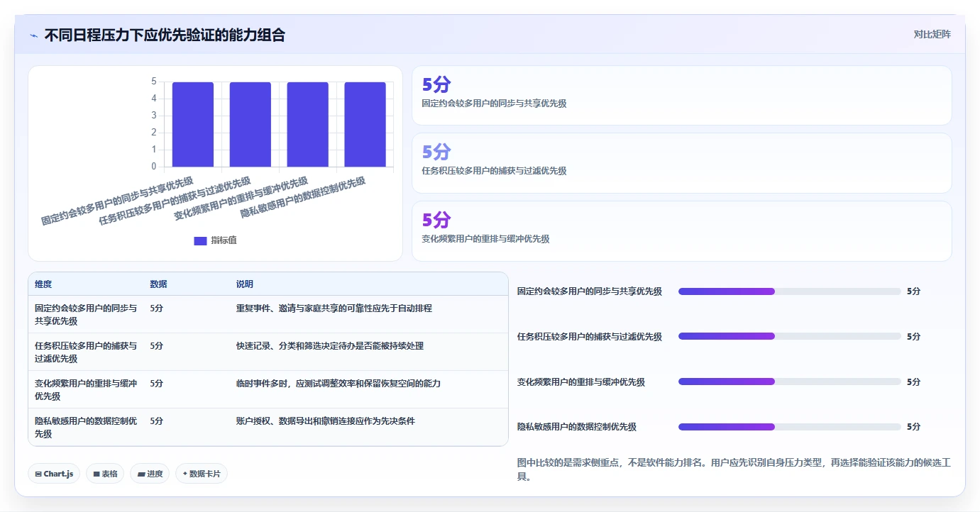Click description 重复事件、邀请与家庭共享的可靠性应先于自动排程
The height and width of the screenshot is (512, 980).
pos(334,308)
